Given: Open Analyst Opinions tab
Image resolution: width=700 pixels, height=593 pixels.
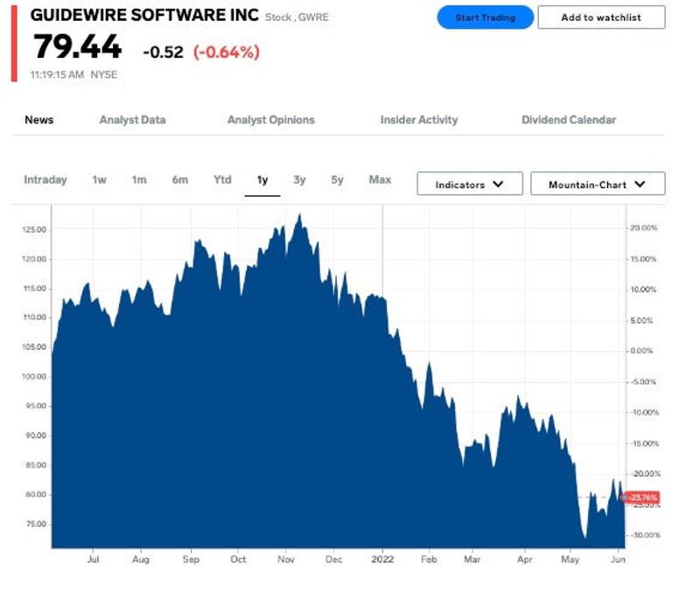Looking at the screenshot, I should (270, 120).
